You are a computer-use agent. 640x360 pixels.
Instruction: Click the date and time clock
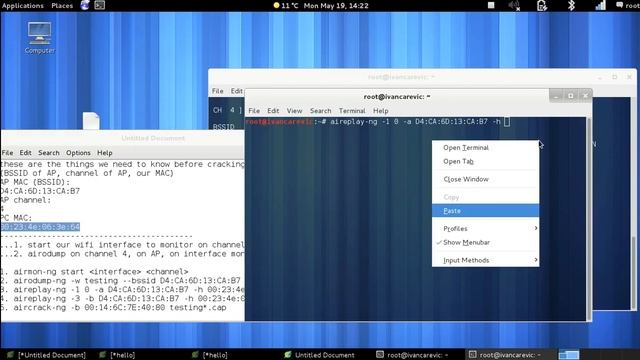(336, 6)
